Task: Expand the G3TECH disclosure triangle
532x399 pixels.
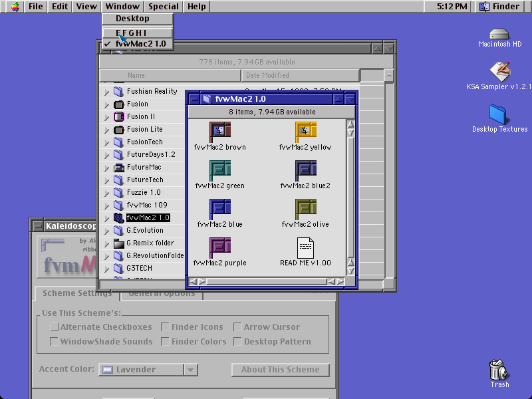Action: (x=106, y=269)
